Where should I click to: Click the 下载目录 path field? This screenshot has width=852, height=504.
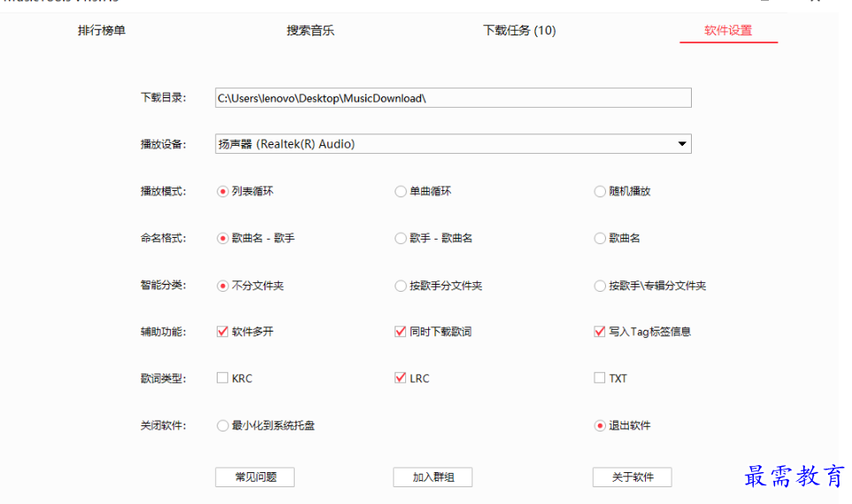[453, 98]
